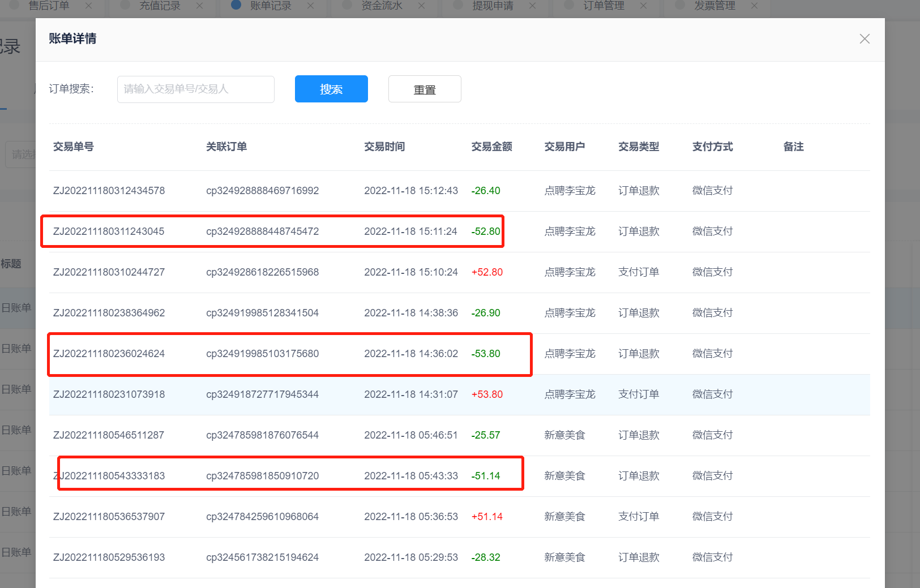Close the 售后订单 tab with its X icon
Image resolution: width=920 pixels, height=588 pixels.
tap(88, 6)
